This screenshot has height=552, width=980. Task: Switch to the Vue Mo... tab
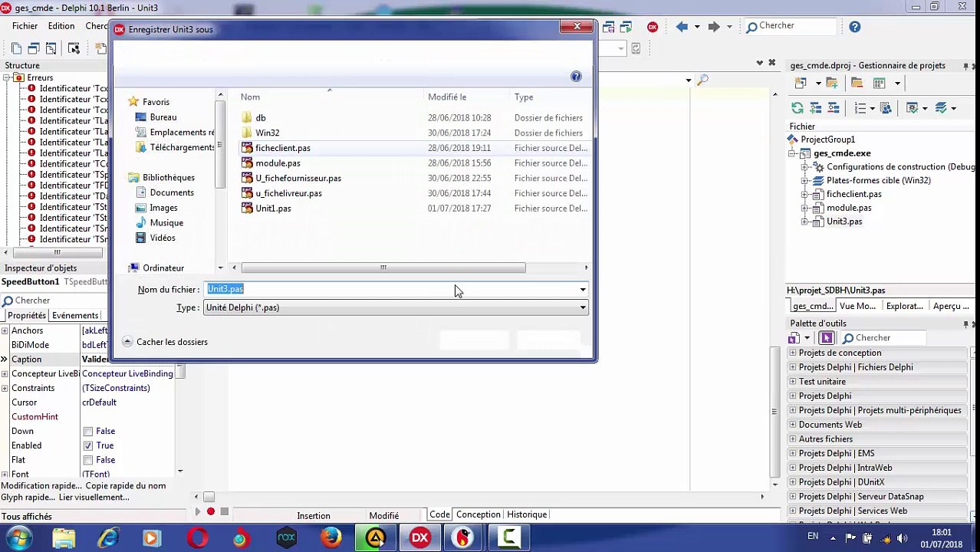tap(857, 306)
